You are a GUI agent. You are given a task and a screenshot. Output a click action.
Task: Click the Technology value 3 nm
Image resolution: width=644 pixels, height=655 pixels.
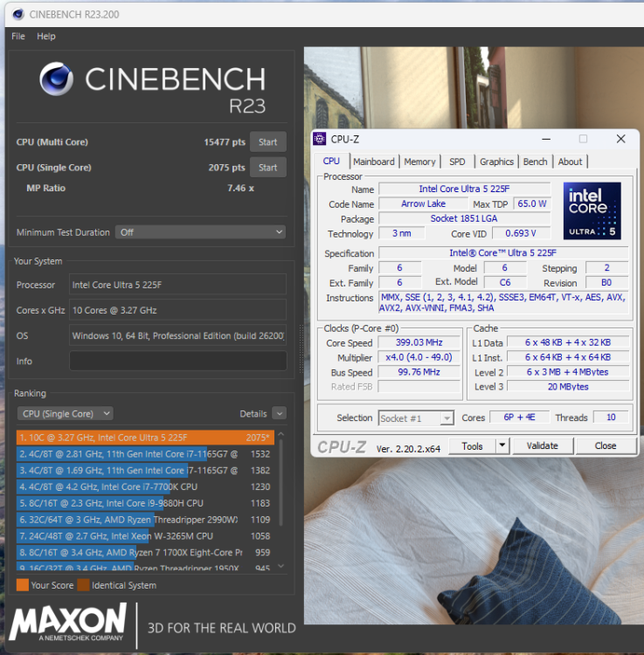(x=402, y=233)
